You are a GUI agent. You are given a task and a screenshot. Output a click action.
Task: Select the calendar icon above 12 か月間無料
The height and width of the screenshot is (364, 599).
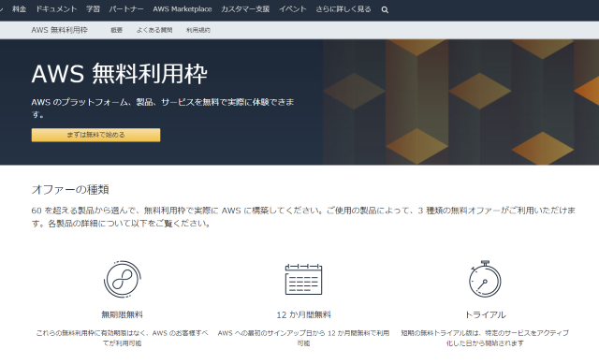303,279
